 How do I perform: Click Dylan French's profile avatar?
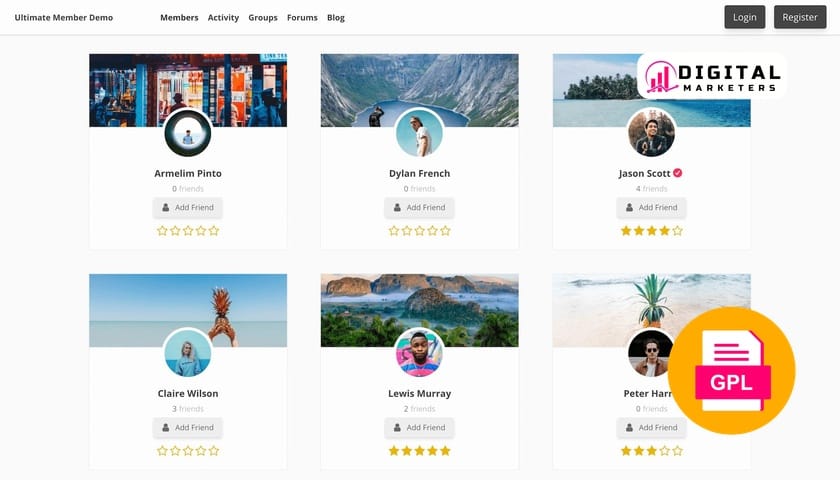[419, 133]
